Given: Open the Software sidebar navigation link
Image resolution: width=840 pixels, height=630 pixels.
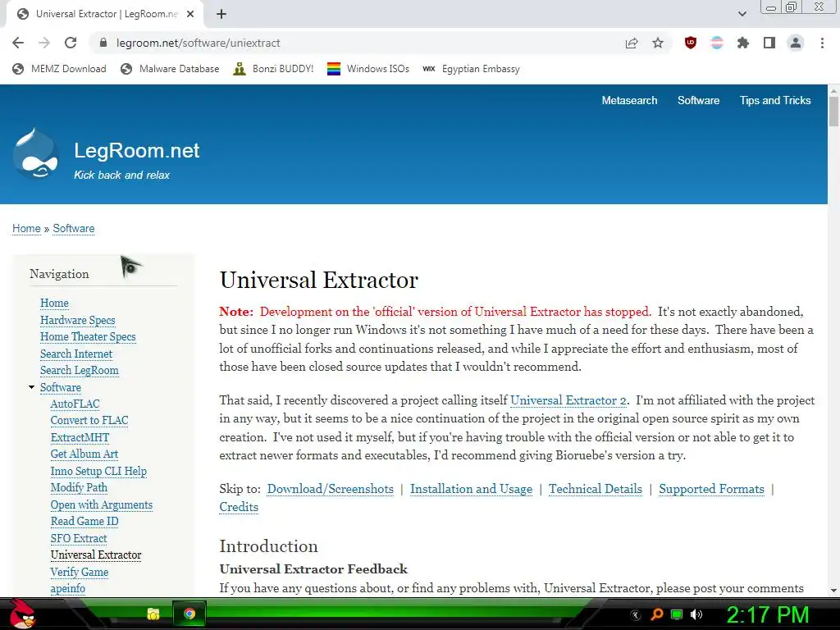Looking at the screenshot, I should click(61, 387).
